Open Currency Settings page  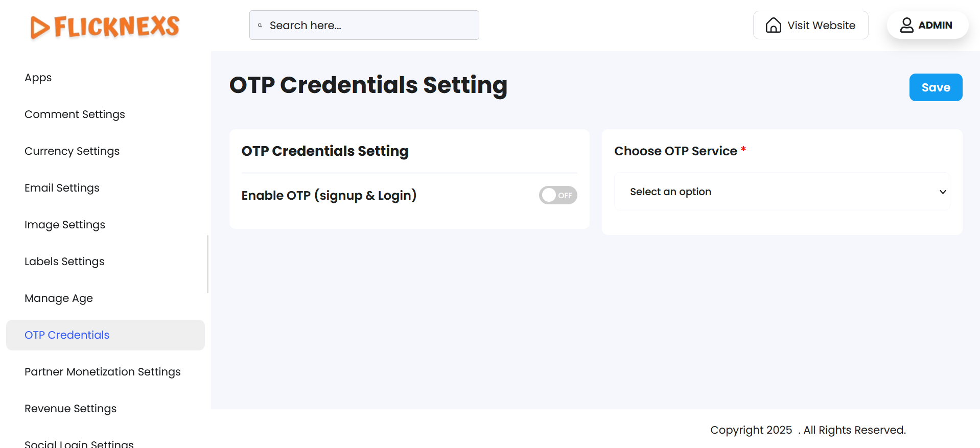tap(72, 151)
